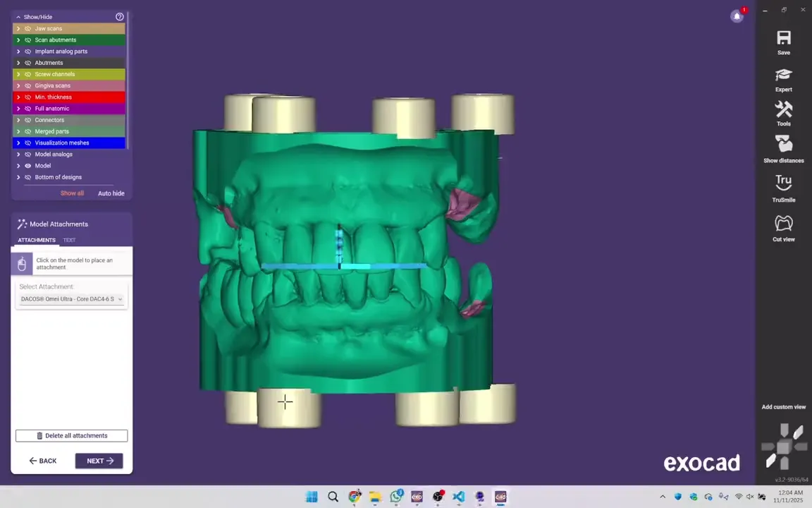This screenshot has height=508, width=812.
Task: Go BACK to previous step
Action: coord(43,461)
